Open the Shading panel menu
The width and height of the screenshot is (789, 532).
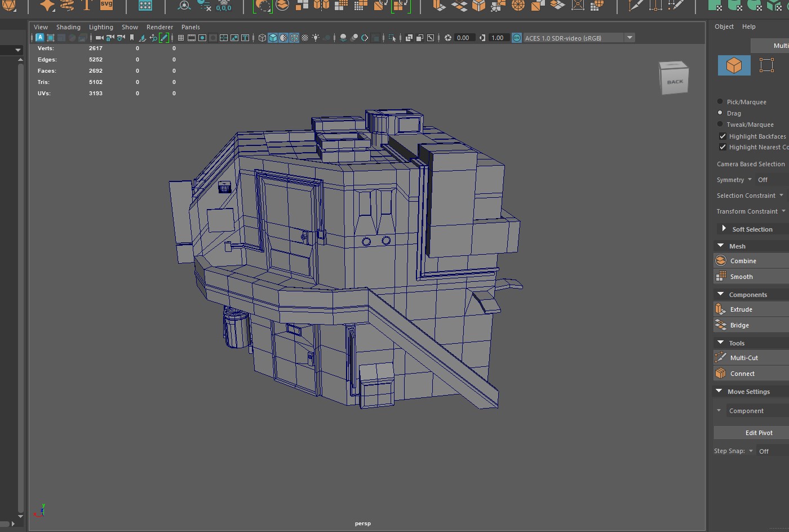(x=68, y=27)
